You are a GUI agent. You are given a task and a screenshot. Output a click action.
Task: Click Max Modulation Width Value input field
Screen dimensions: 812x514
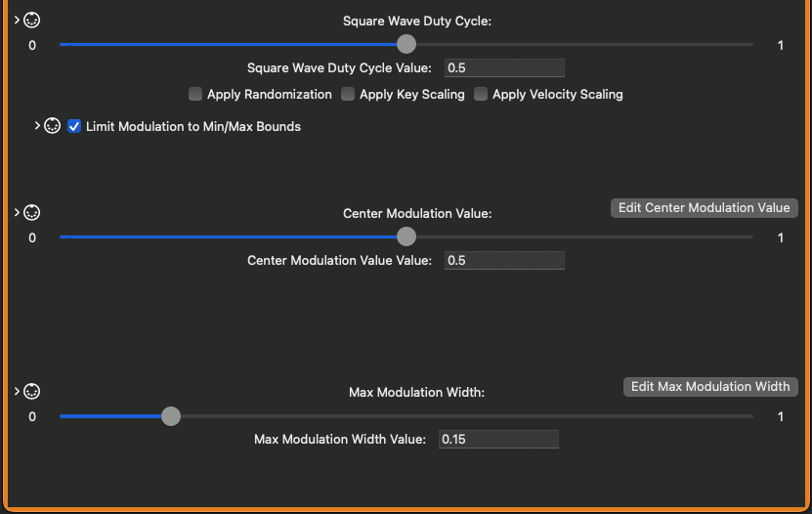pyautogui.click(x=498, y=440)
